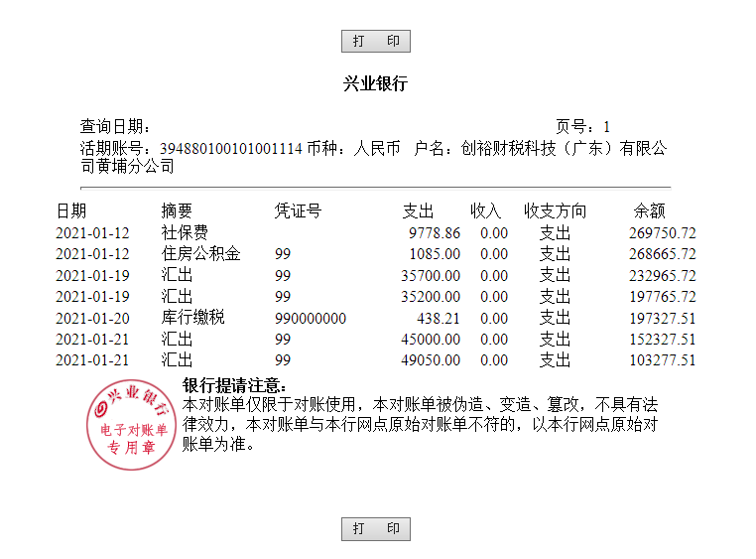756x559 pixels.
Task: Click the 收入 column header
Action: point(485,210)
